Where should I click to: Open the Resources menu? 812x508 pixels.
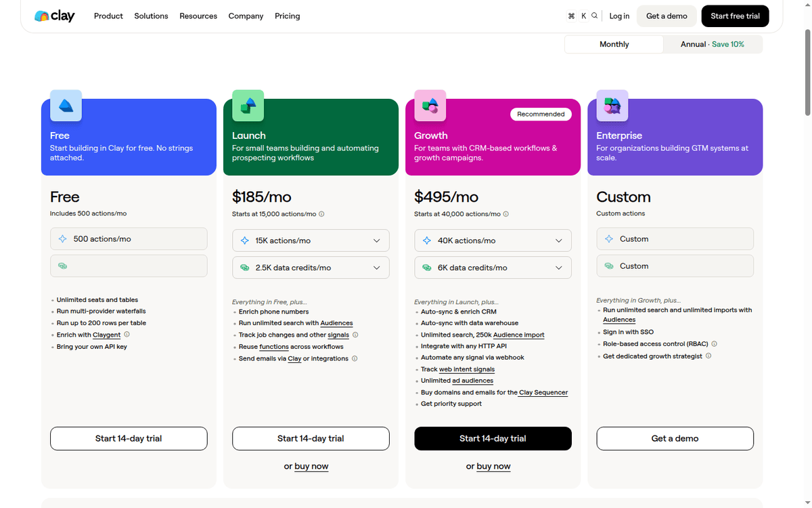tap(198, 16)
